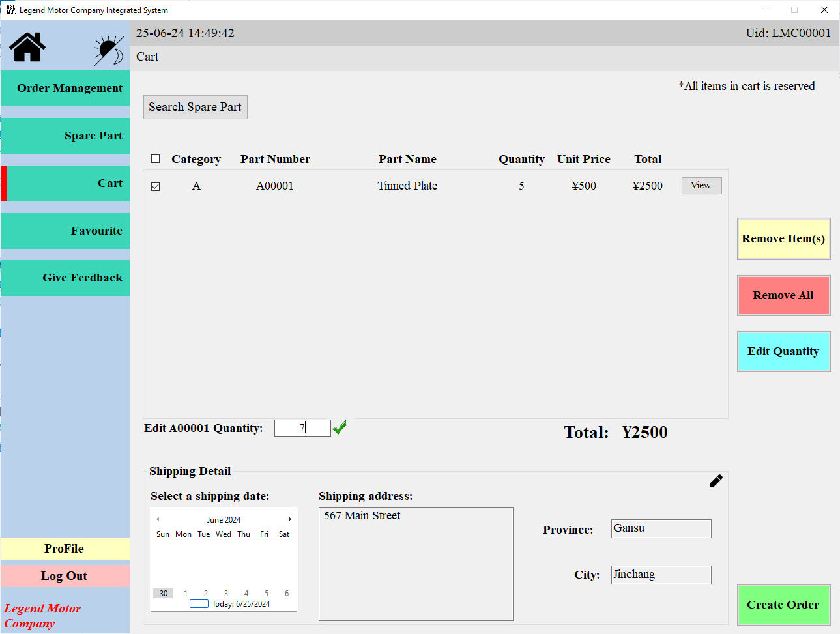Click pencil icon to edit shipping detail
The height and width of the screenshot is (634, 840).
point(716,482)
